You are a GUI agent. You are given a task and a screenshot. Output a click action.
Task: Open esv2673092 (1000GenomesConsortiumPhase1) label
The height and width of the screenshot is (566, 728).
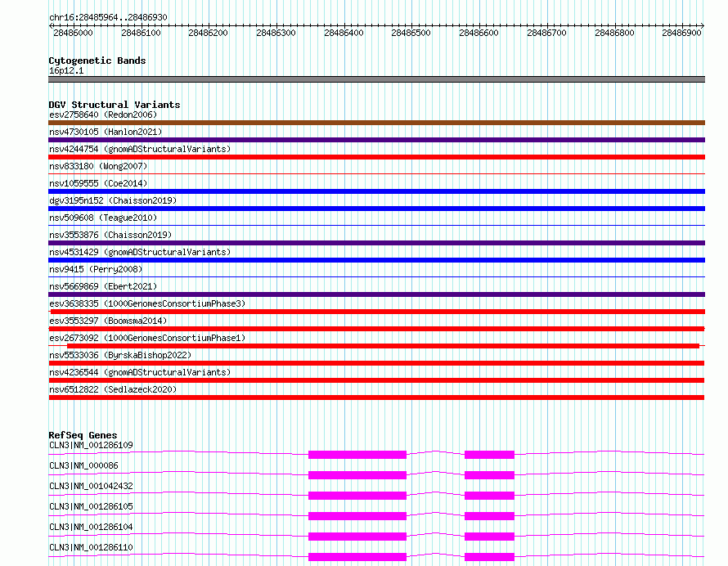(147, 338)
